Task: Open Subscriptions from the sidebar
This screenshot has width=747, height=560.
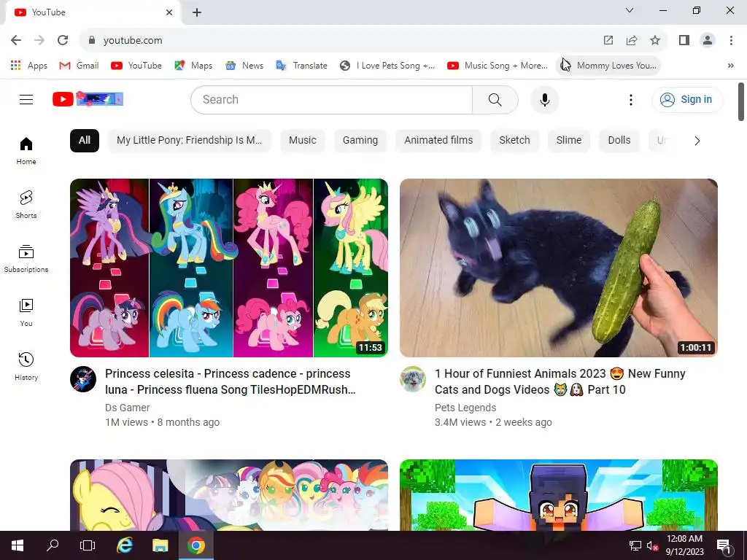Action: pyautogui.click(x=26, y=259)
